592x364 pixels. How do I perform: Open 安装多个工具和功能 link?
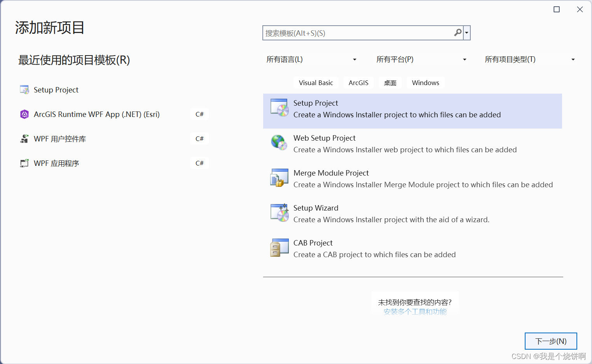tap(415, 312)
